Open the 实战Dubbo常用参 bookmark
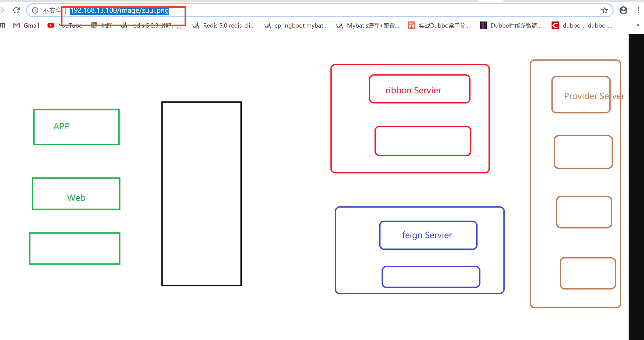Viewport: 644px width, 340px height. point(439,25)
